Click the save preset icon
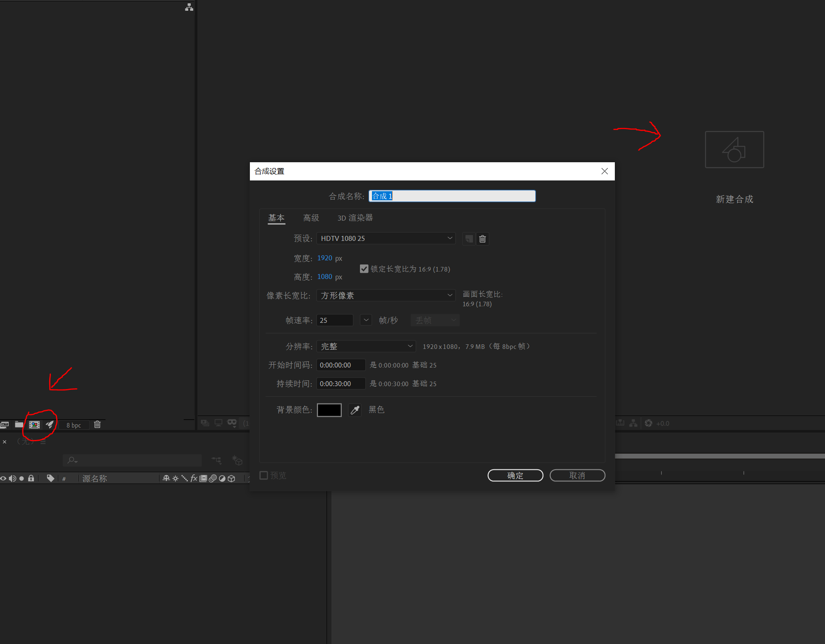Viewport: 825px width, 644px height. click(469, 239)
